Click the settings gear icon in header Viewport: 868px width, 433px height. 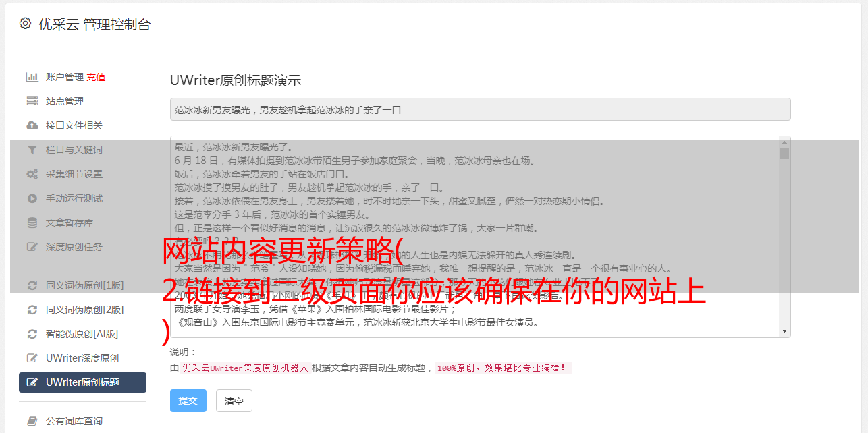(x=25, y=24)
